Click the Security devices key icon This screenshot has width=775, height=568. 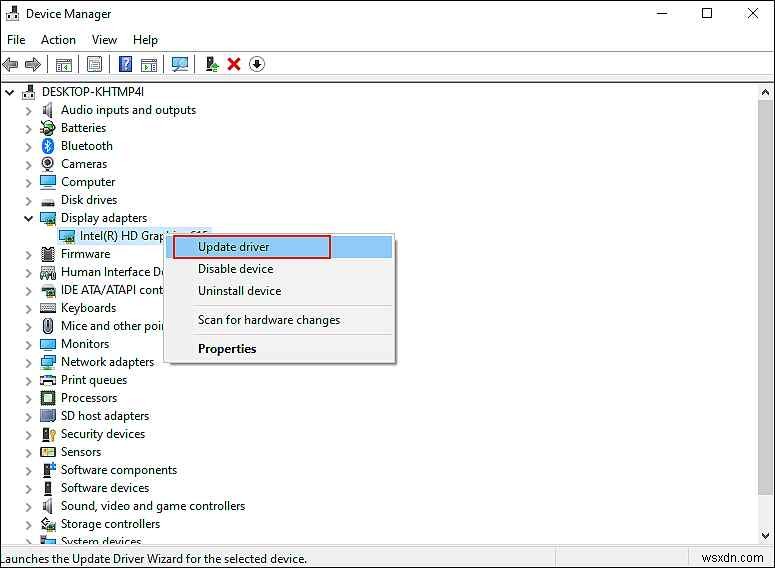[x=48, y=434]
